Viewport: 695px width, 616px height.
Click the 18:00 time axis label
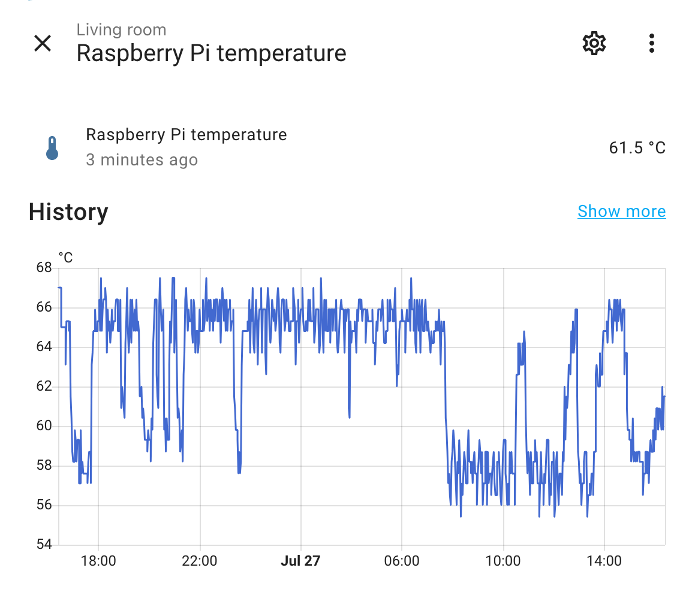(98, 561)
